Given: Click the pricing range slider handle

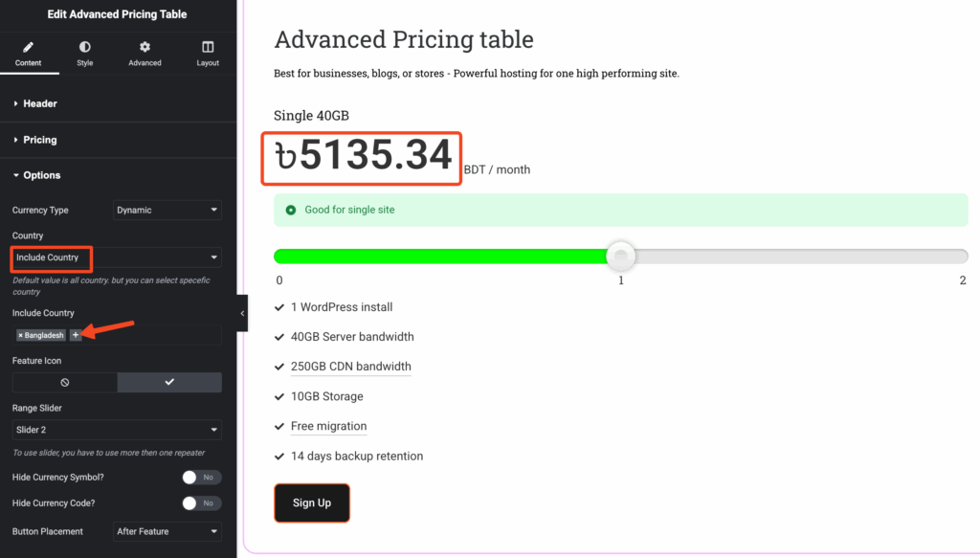Looking at the screenshot, I should [621, 256].
